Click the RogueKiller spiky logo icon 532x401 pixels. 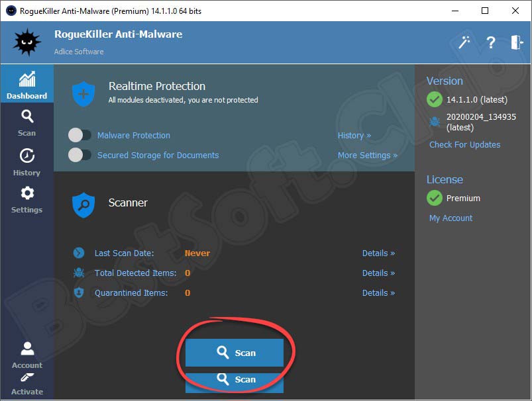click(x=27, y=43)
